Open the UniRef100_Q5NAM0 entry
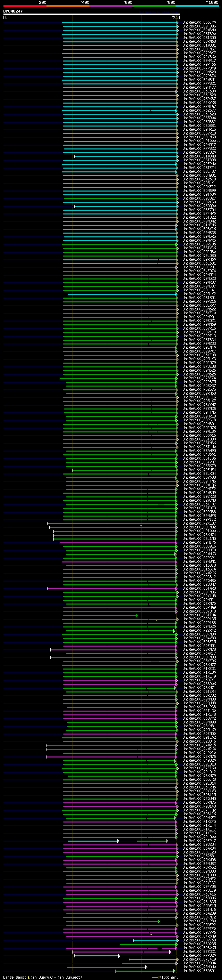222x980 pixels. point(199,967)
